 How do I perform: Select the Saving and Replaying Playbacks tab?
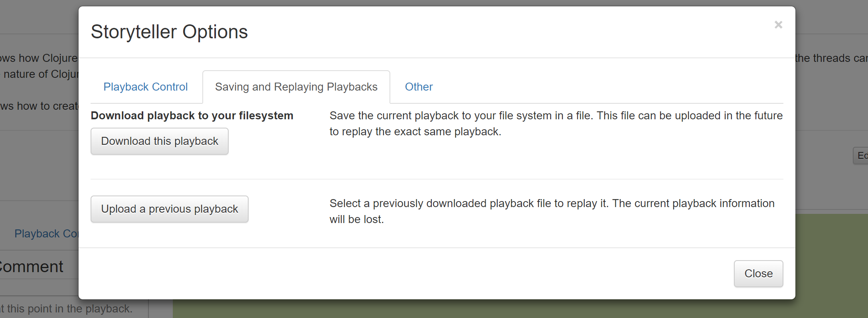(x=296, y=87)
